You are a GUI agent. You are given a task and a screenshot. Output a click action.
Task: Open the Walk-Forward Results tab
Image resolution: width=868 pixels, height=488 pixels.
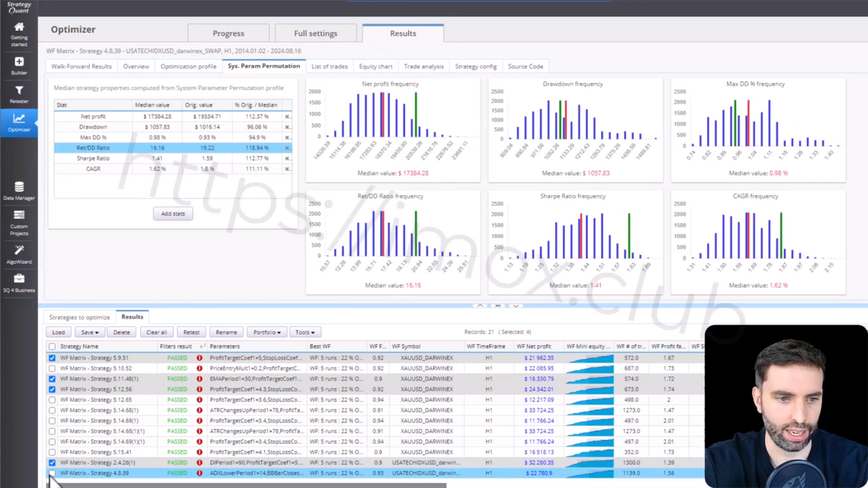pyautogui.click(x=81, y=67)
